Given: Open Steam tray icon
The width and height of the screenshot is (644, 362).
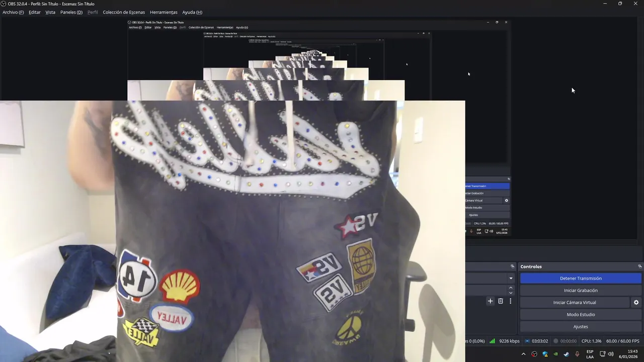Looking at the screenshot, I should coord(567,354).
